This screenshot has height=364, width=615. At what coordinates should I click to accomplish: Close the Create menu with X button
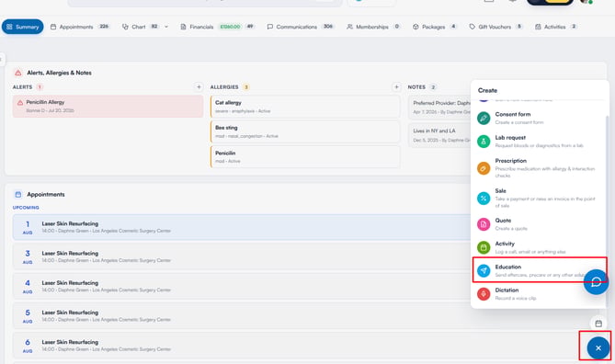pos(598,348)
